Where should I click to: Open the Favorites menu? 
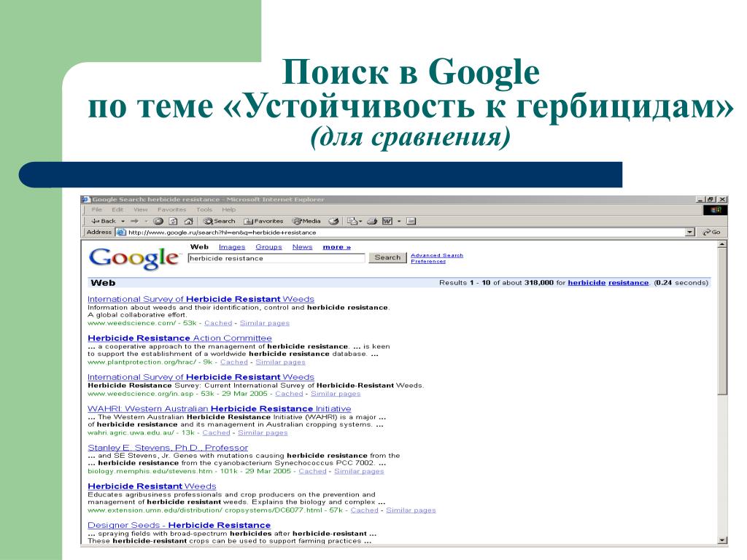[171, 209]
